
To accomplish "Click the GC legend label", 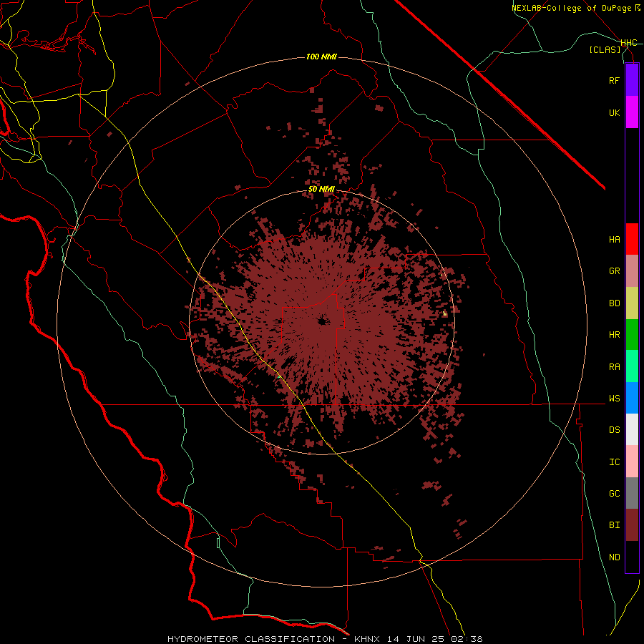I will pyautogui.click(x=614, y=494).
